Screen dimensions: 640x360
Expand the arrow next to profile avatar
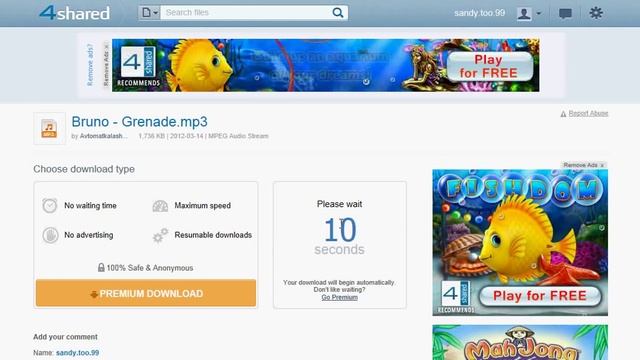[x=539, y=13]
